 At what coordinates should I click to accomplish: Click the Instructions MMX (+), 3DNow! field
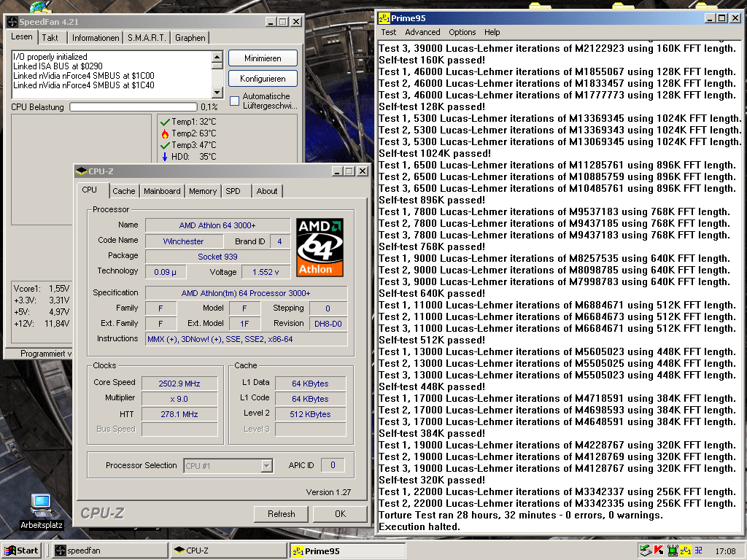coord(247,339)
